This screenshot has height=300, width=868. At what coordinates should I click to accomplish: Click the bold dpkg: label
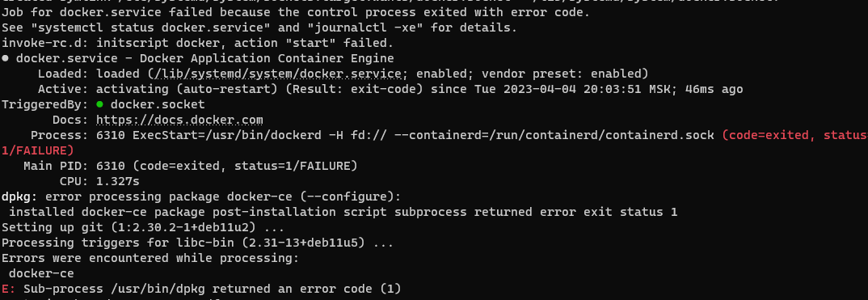[20, 196]
